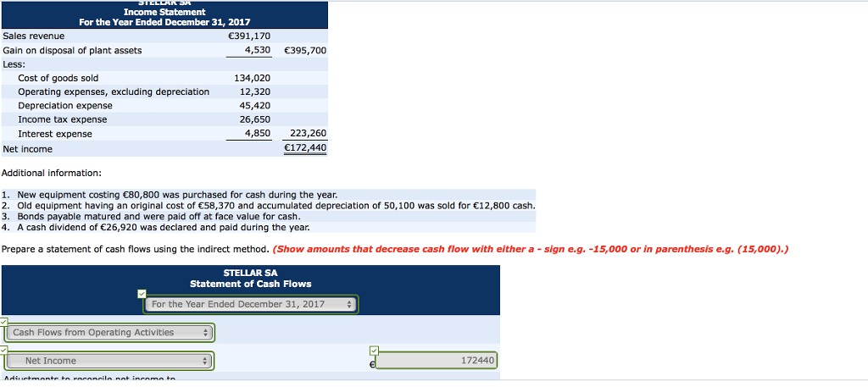Click the 'Net income' label in income statement
Screen dimensions: 868x387
[x=28, y=149]
